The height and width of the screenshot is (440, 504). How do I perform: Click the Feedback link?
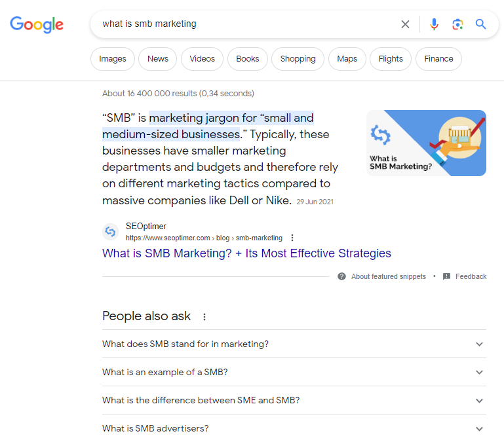click(x=471, y=276)
